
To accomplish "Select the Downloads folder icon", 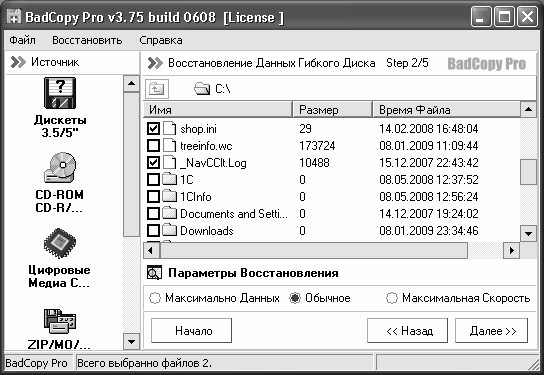I will point(169,230).
